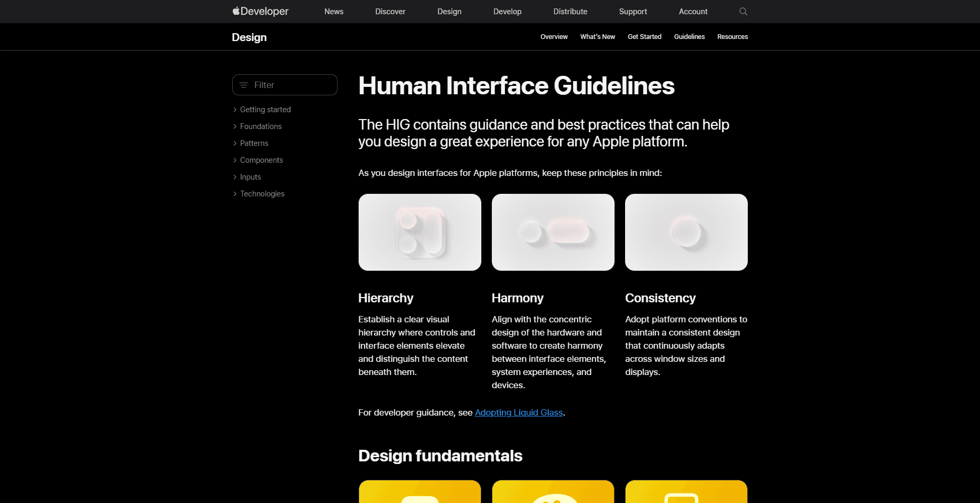Open Develop in the top navigation

point(507,12)
